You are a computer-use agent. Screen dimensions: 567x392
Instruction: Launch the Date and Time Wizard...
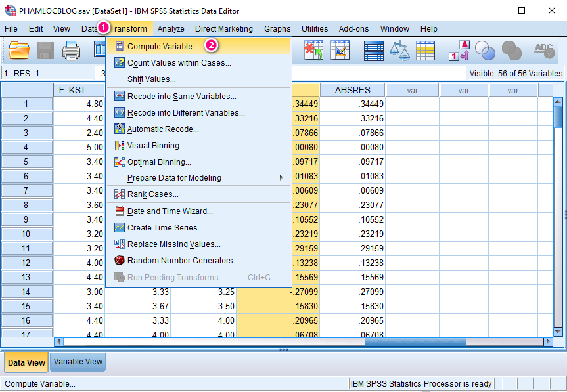(x=199, y=211)
